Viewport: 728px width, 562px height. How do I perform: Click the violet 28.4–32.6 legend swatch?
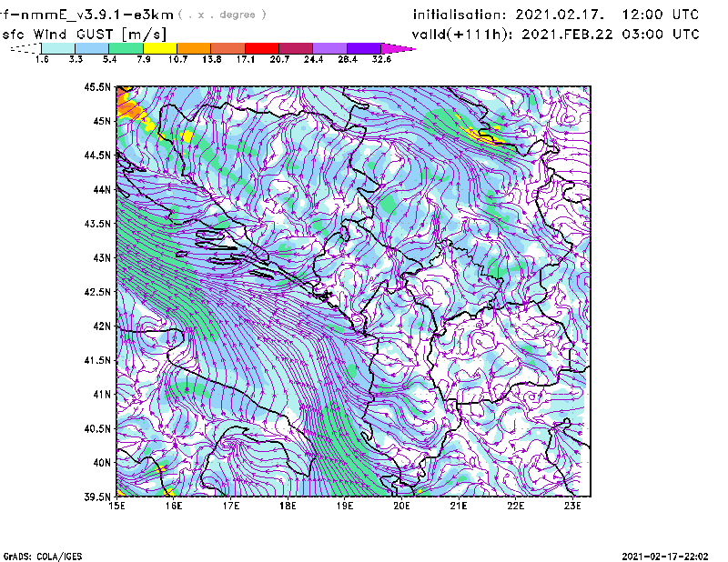click(364, 48)
